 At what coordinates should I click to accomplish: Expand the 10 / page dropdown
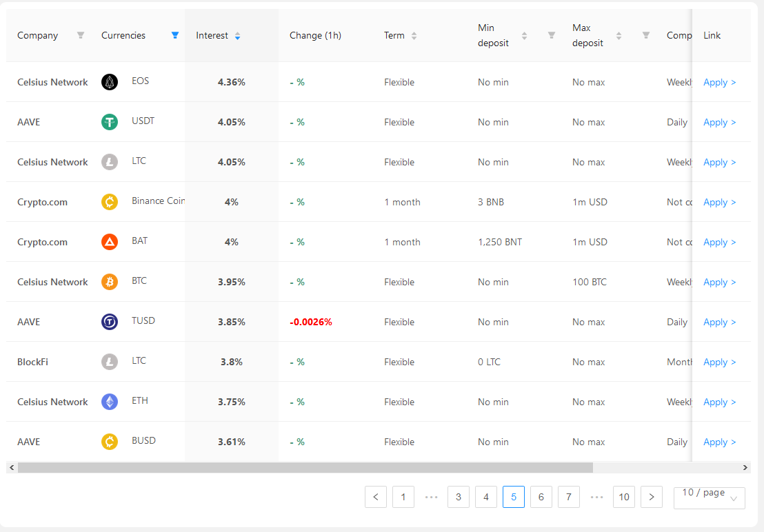(709, 498)
